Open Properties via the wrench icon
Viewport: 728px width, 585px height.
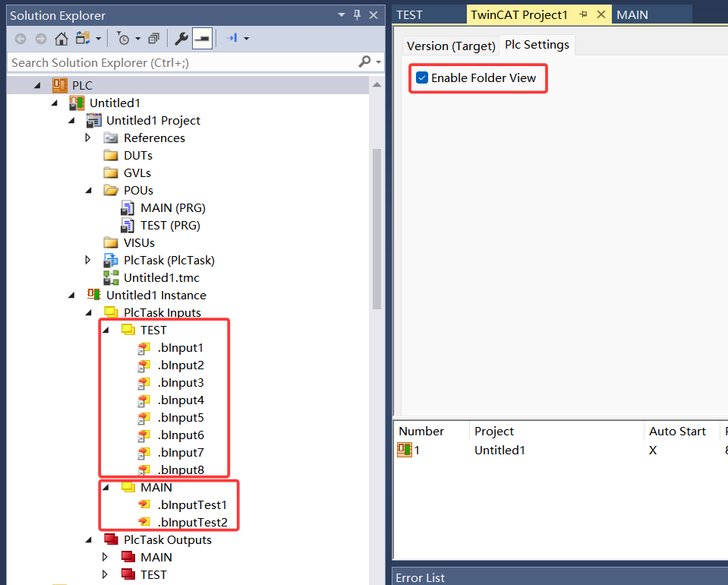[x=181, y=38]
